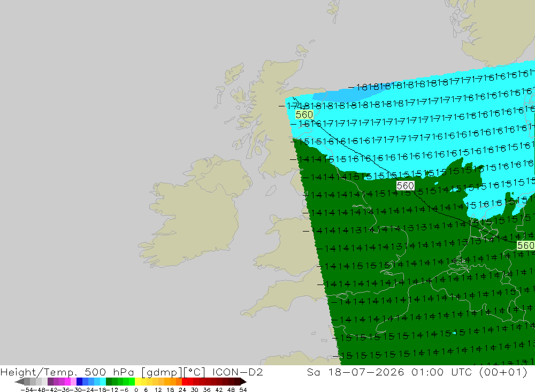
Task: Click the [°C] unit label in title
Action: [x=194, y=372]
